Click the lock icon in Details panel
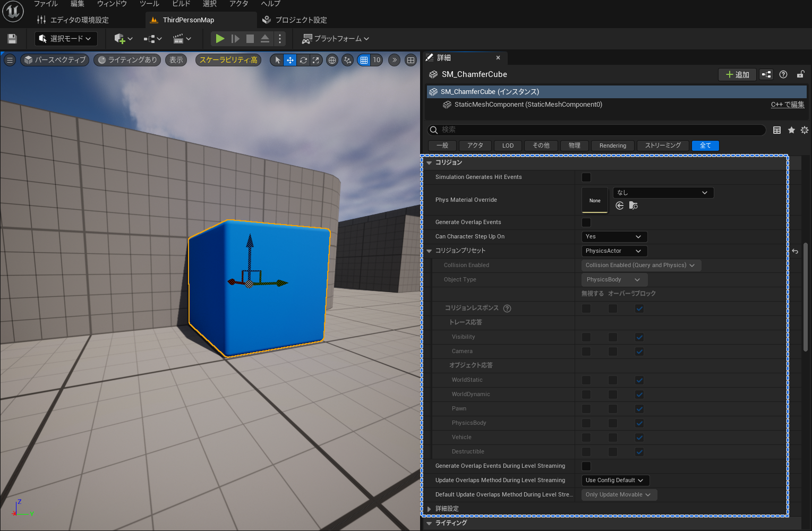 (x=800, y=74)
